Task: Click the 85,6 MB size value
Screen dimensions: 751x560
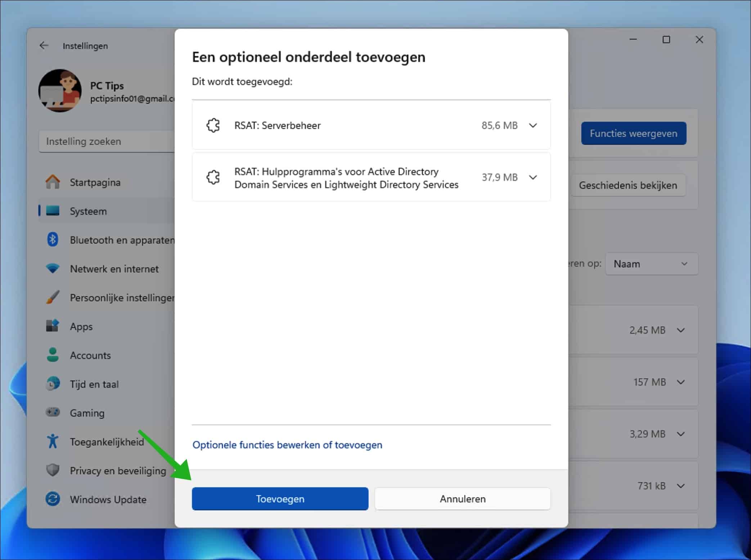Action: click(499, 125)
